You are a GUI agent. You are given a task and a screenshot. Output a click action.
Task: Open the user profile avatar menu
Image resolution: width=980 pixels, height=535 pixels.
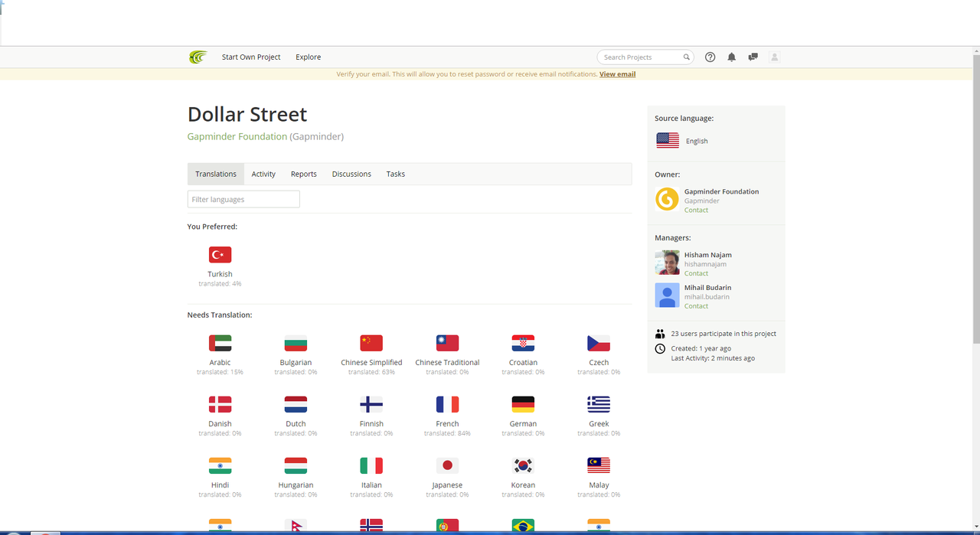coord(774,57)
